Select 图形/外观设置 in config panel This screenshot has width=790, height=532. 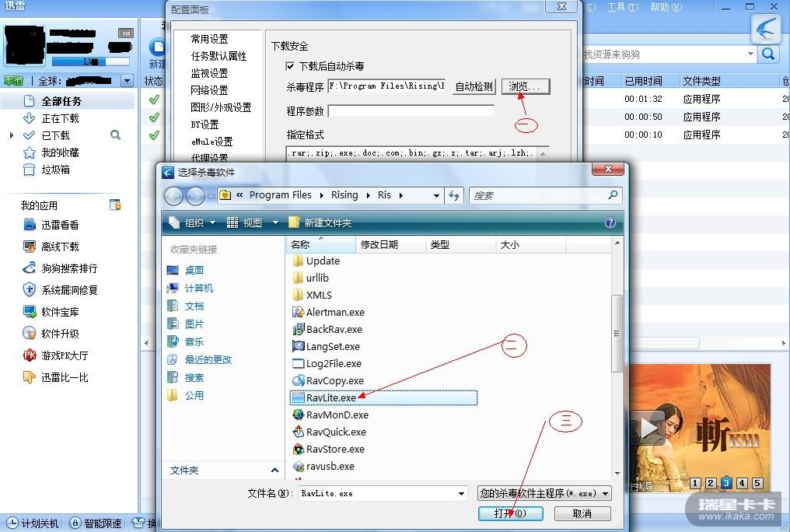pyautogui.click(x=221, y=107)
